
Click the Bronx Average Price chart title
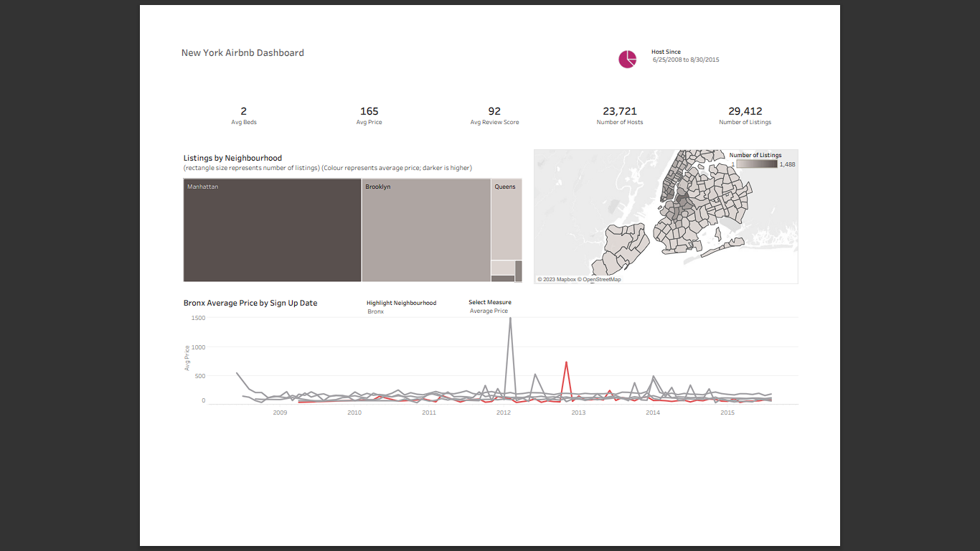[250, 303]
